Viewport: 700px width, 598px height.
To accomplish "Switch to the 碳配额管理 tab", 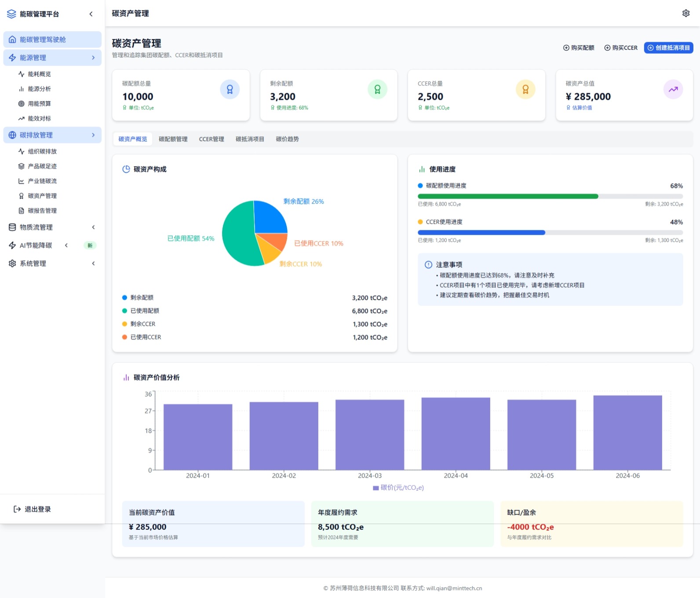I will 173,139.
